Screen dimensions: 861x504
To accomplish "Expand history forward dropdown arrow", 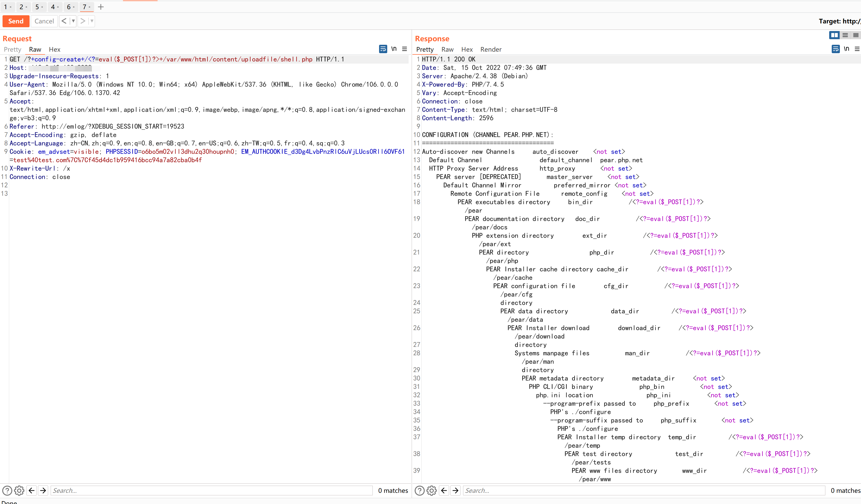I will pos(92,21).
